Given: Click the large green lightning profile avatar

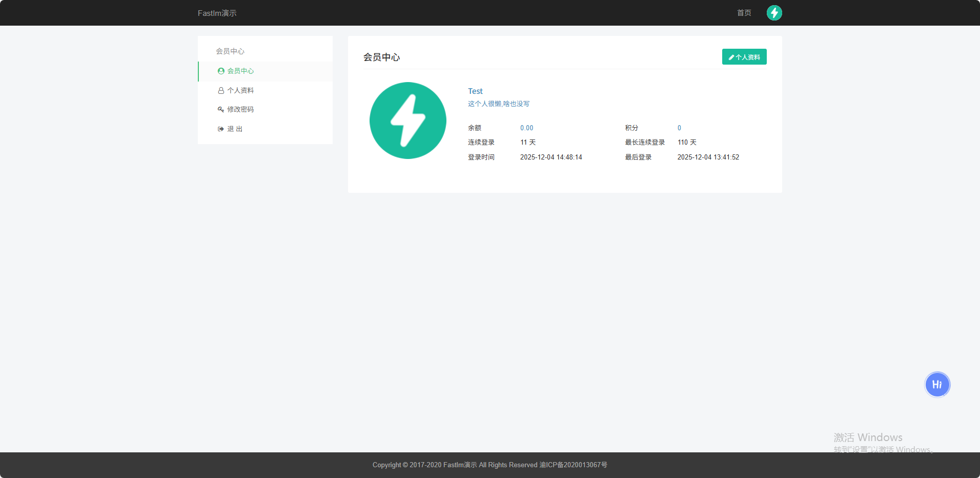Looking at the screenshot, I should 407,121.
